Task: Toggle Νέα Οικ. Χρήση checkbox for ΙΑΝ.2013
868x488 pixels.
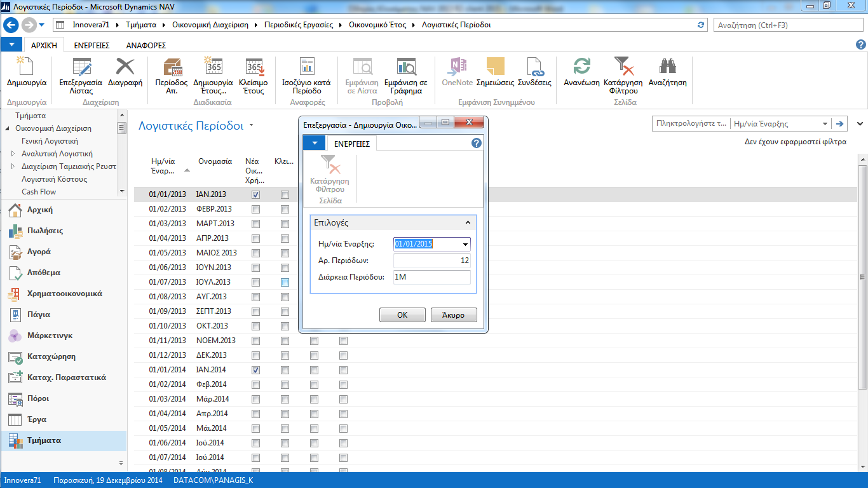Action: click(x=255, y=194)
